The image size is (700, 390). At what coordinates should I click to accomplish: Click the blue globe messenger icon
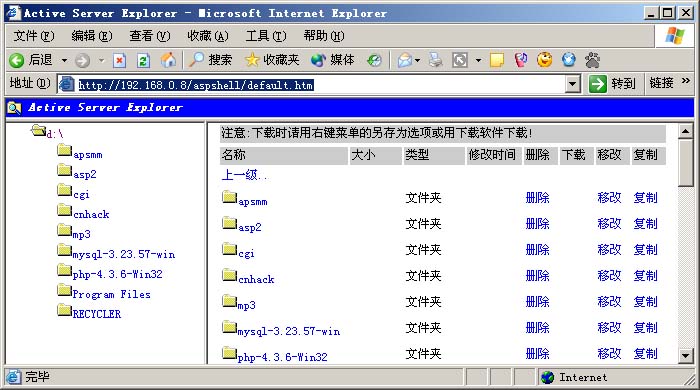point(569,60)
